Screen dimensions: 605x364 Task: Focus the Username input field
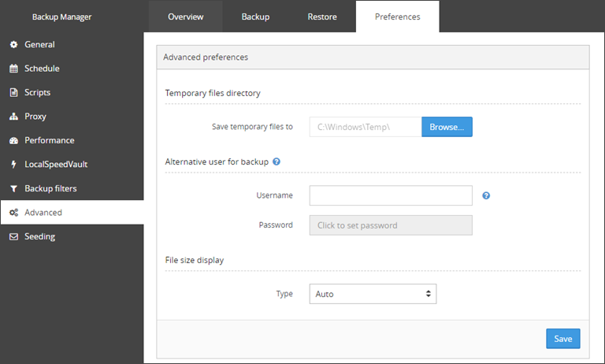[391, 195]
